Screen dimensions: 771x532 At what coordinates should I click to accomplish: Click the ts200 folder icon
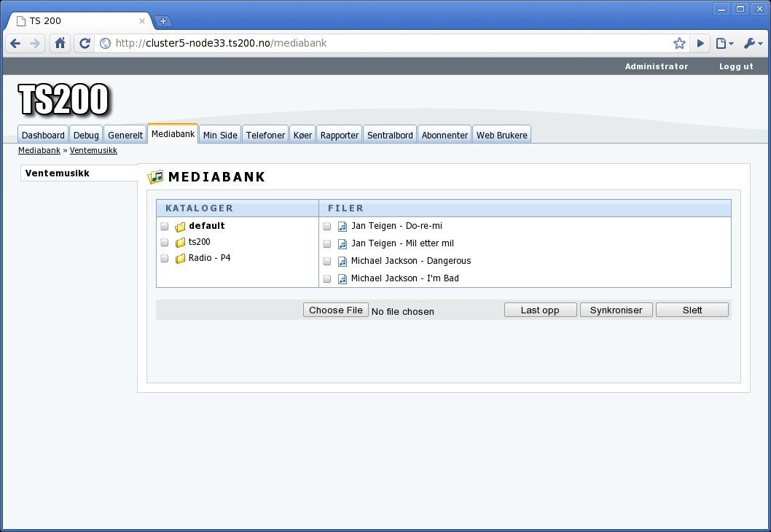click(181, 243)
